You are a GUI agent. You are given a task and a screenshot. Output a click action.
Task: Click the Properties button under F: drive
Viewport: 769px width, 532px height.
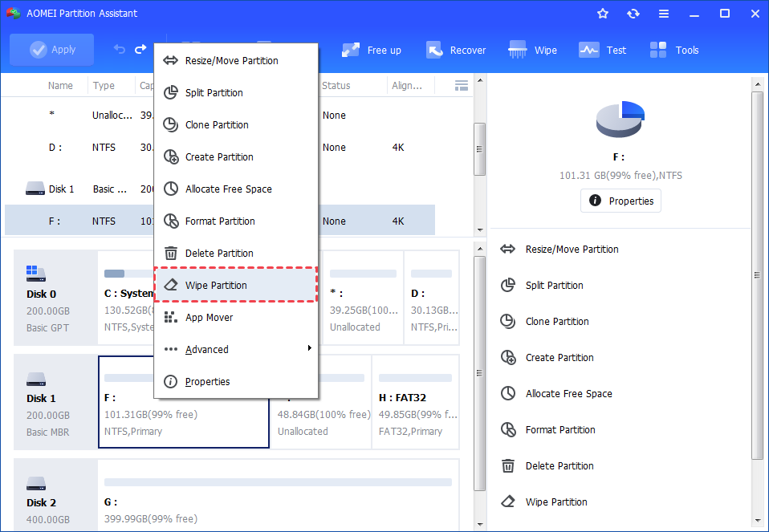620,201
